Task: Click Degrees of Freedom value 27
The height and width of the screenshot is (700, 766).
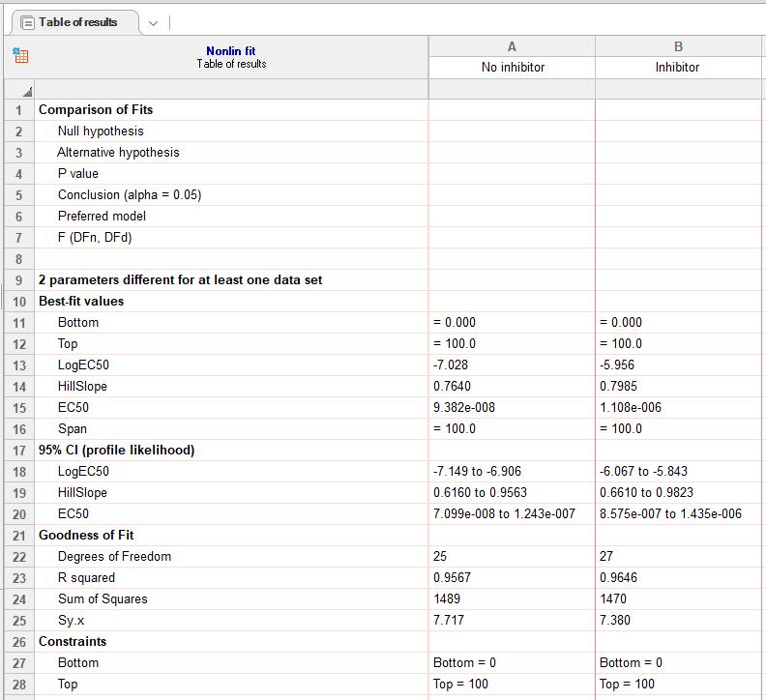Action: (606, 556)
